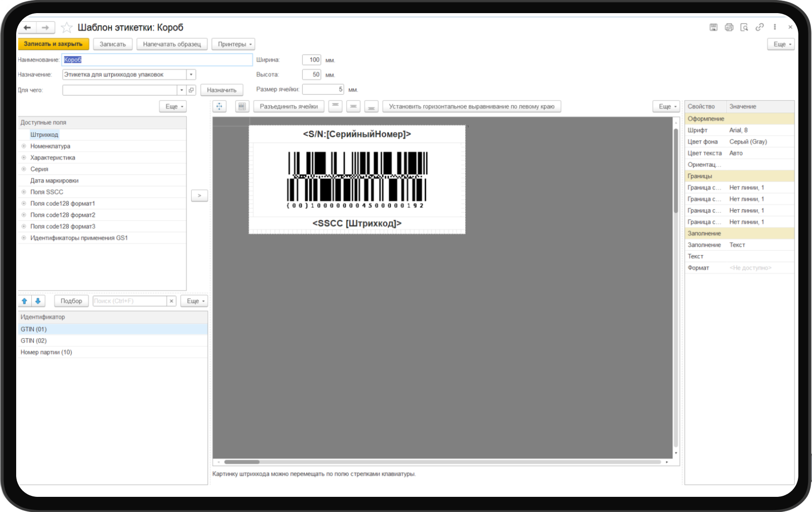Click the Подбор button
The width and height of the screenshot is (812, 512).
click(x=71, y=301)
